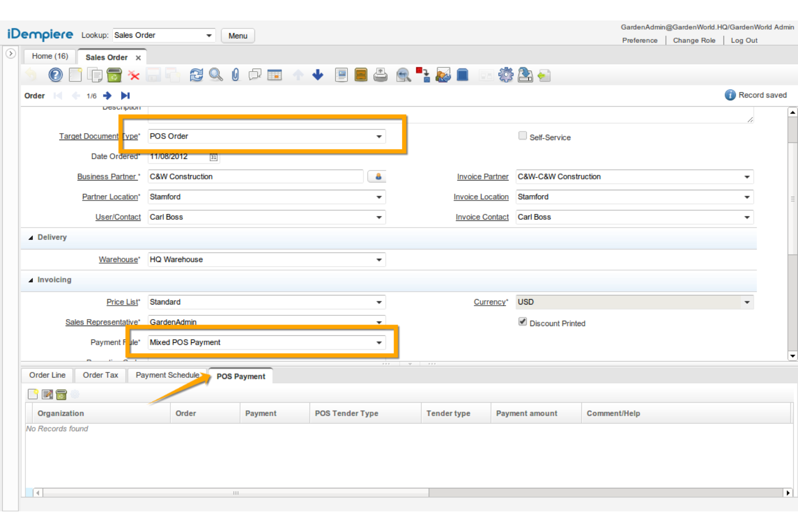This screenshot has width=798, height=532.
Task: Open the Payment Rule dropdown
Action: (x=379, y=343)
